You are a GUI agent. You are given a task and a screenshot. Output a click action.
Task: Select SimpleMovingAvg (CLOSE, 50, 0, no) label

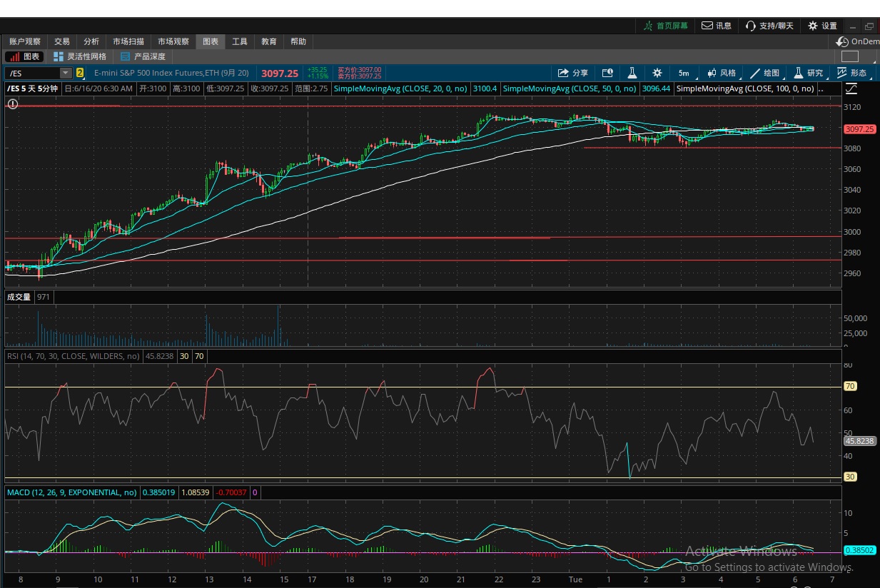[570, 89]
